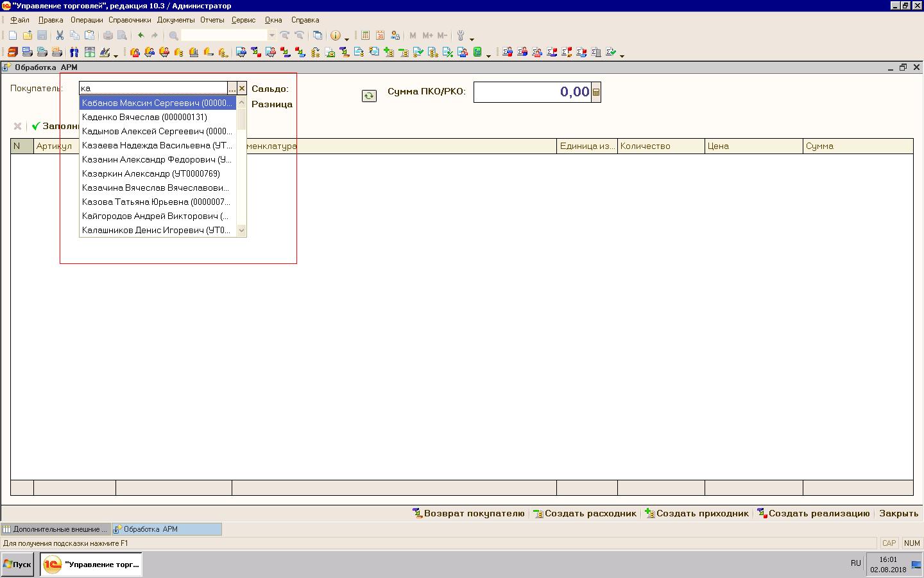
Task: Click the new document icon
Action: pyautogui.click(x=13, y=35)
